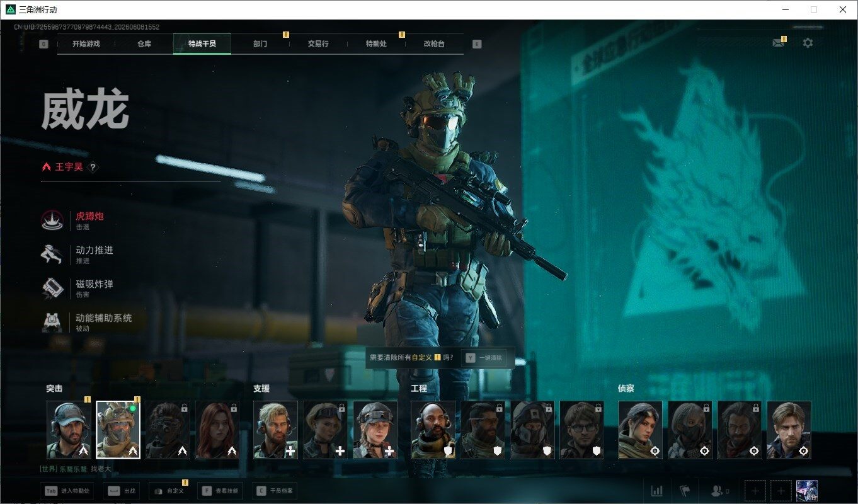Select the 动能辅助系统 passive skill icon
This screenshot has width=858, height=504.
click(52, 322)
